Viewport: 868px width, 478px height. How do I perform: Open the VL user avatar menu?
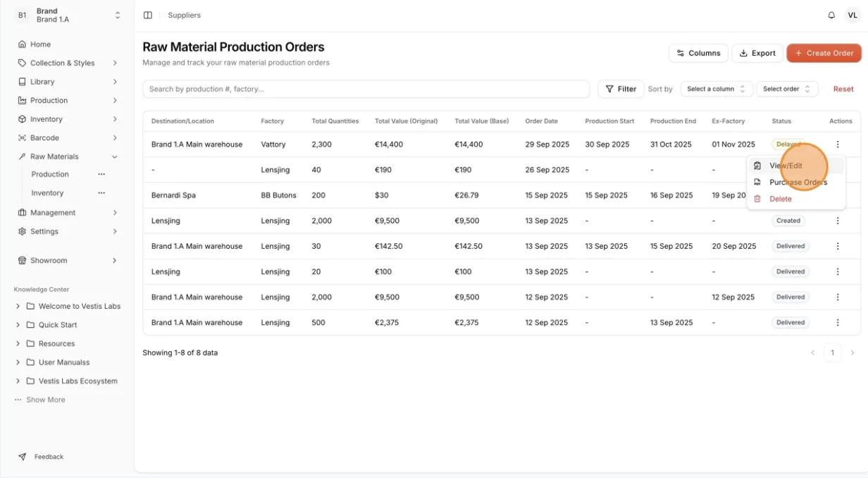tap(852, 15)
